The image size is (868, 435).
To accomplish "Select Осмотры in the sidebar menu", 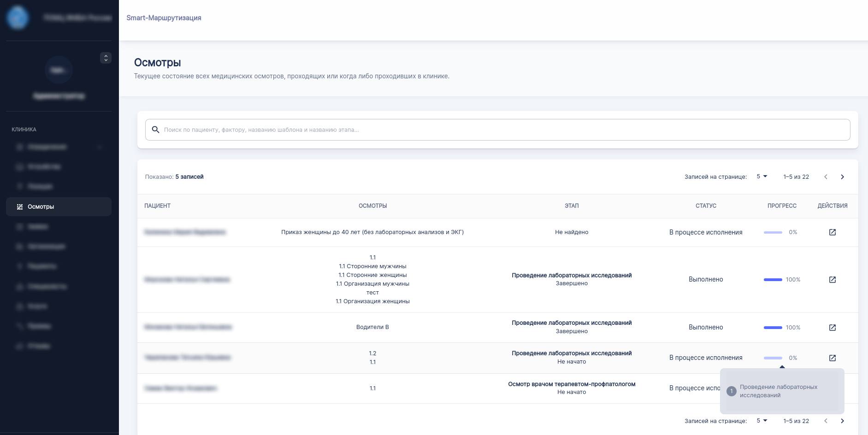I will (59, 207).
